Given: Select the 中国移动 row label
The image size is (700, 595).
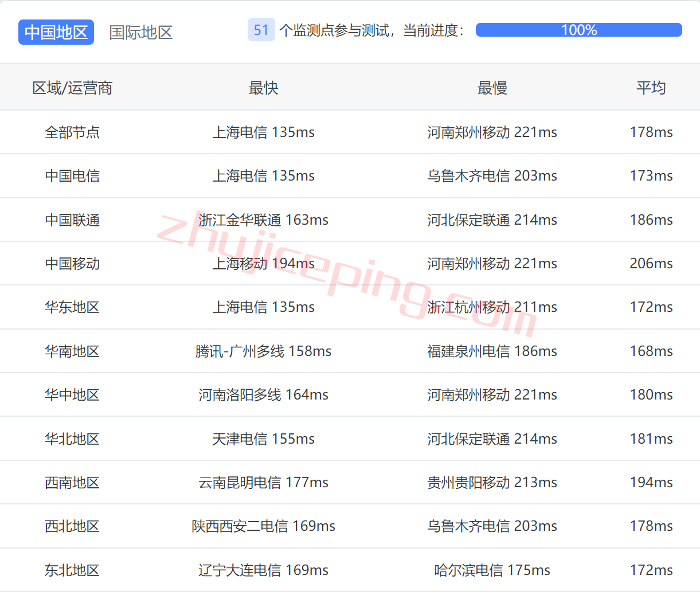Looking at the screenshot, I should tap(72, 264).
